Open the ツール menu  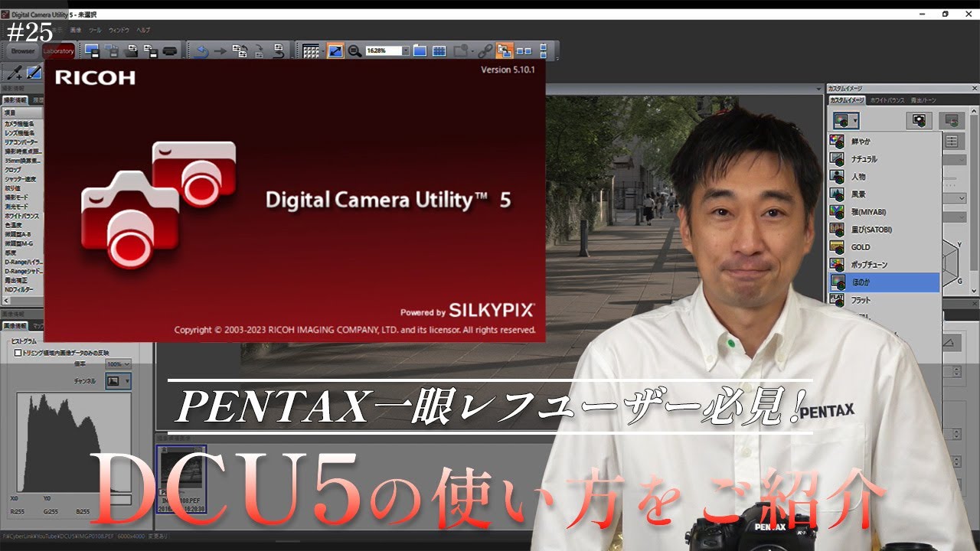[95, 30]
